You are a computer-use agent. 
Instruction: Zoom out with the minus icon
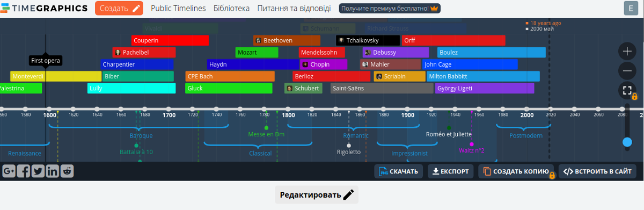[x=627, y=70]
